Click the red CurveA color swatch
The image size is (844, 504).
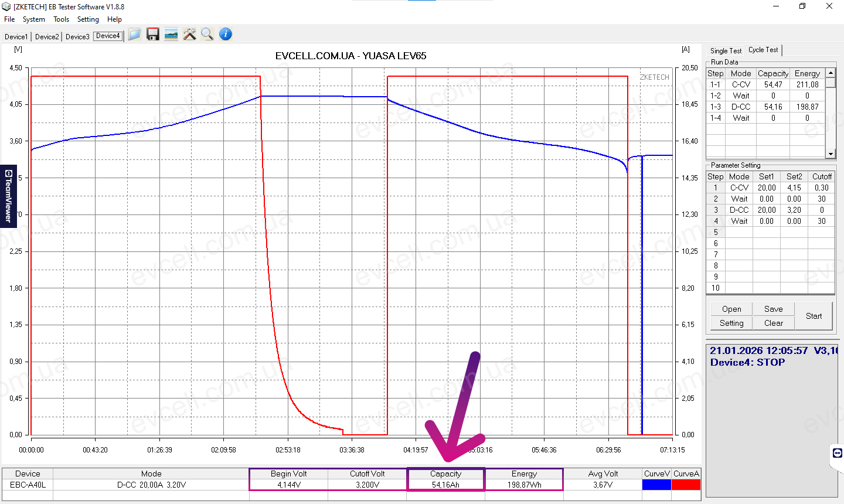coord(686,485)
